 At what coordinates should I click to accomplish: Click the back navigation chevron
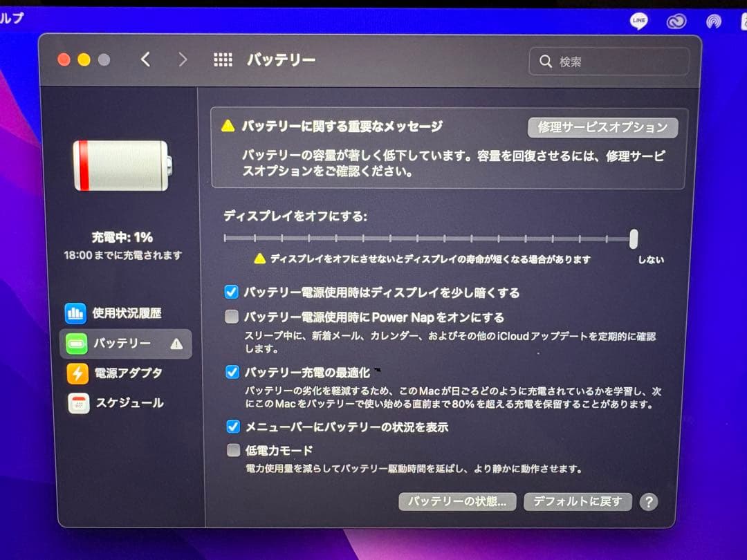pyautogui.click(x=145, y=60)
